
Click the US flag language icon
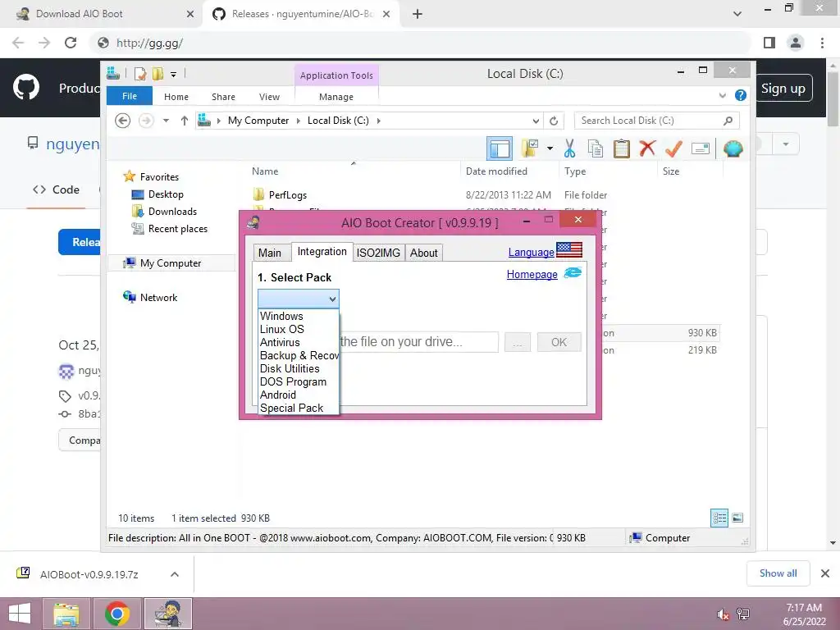coord(569,249)
